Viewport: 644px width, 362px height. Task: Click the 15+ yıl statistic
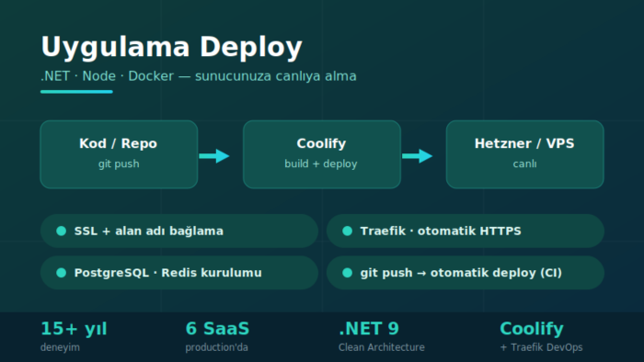74,328
